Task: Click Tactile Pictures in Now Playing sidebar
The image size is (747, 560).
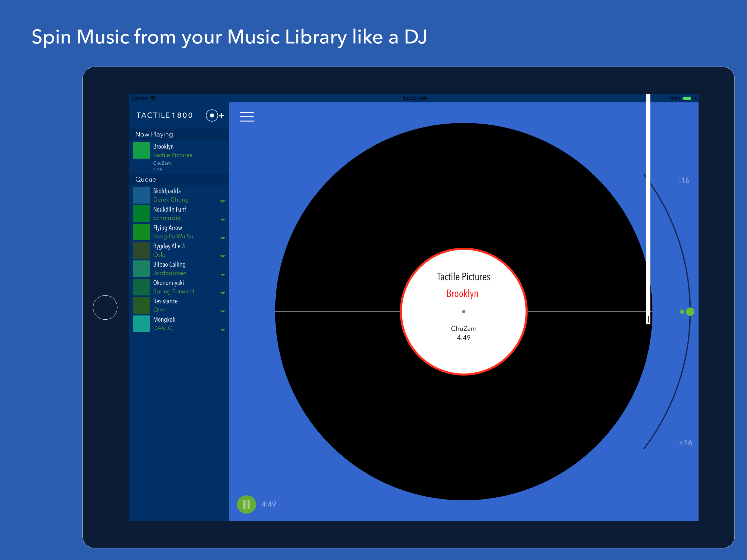Action: click(x=173, y=155)
